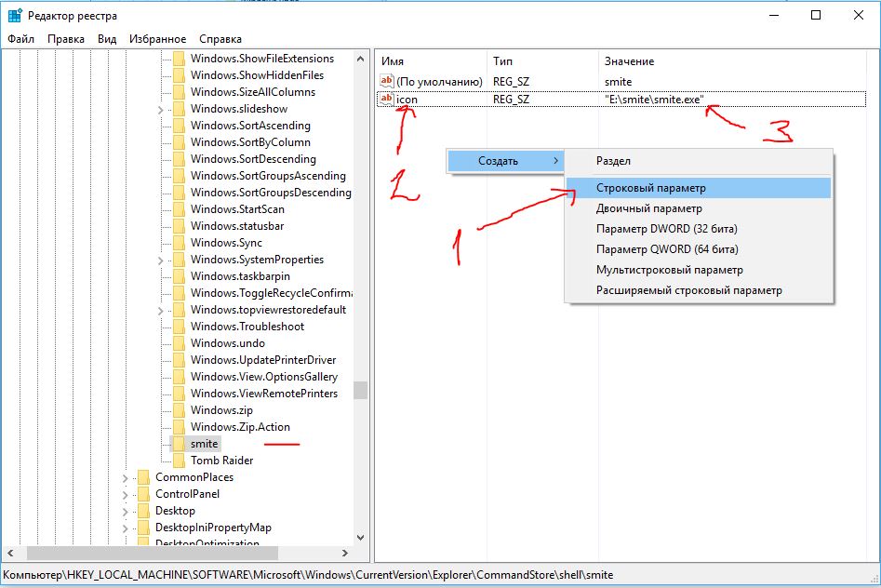
Task: Select the smite folder icon in tree
Action: [179, 444]
